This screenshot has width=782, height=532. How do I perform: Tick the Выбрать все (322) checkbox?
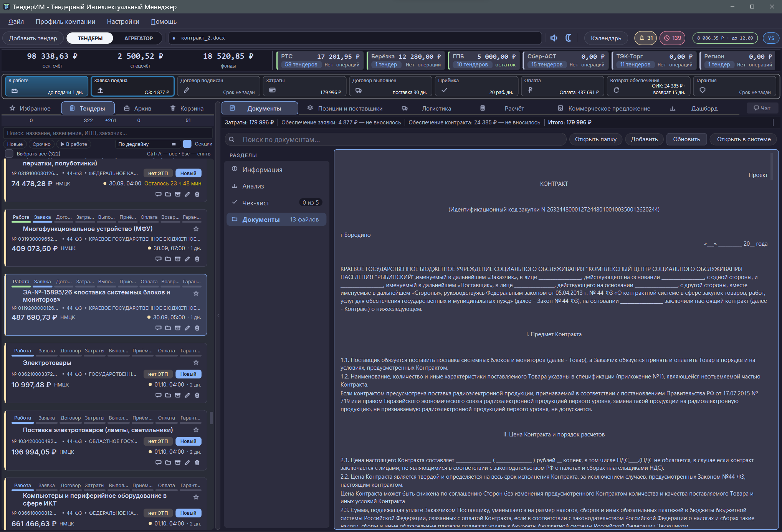coord(9,154)
